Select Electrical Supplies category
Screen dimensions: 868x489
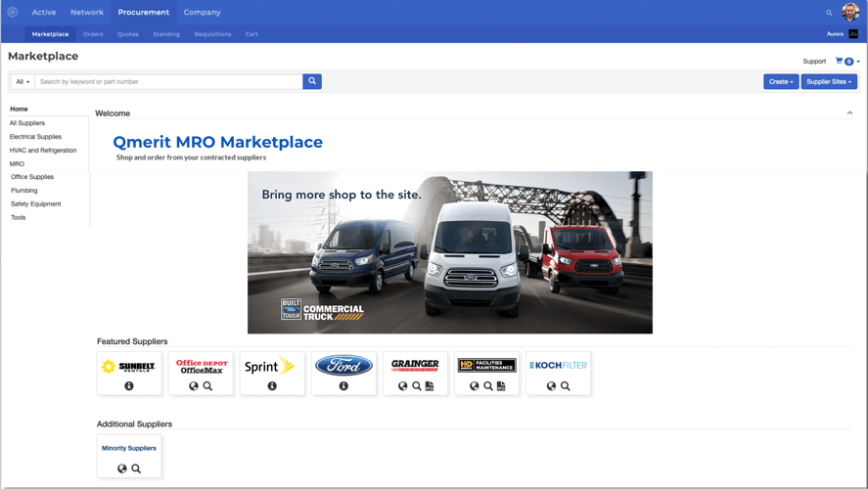tap(35, 137)
